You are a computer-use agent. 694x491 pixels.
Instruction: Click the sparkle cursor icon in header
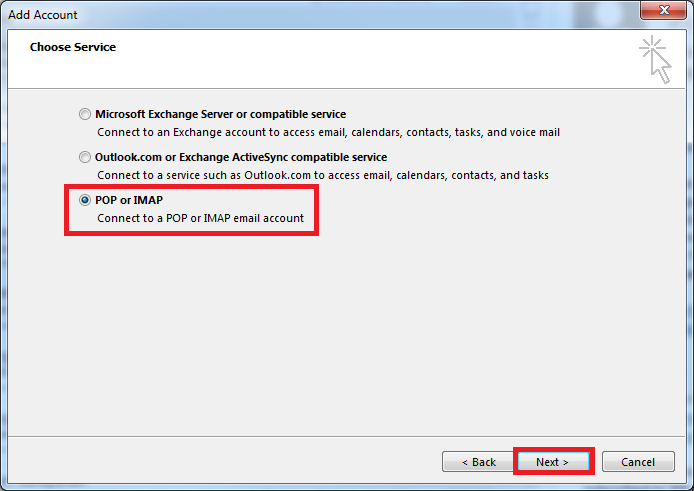[655, 58]
